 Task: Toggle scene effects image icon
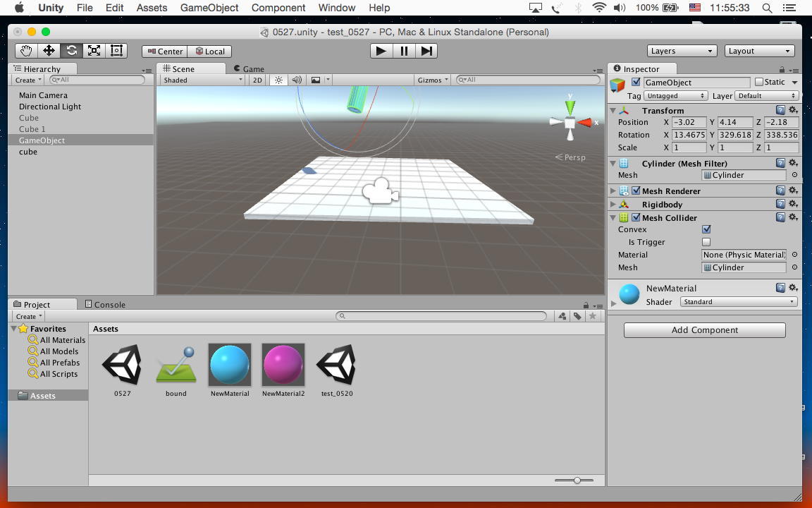click(x=315, y=80)
